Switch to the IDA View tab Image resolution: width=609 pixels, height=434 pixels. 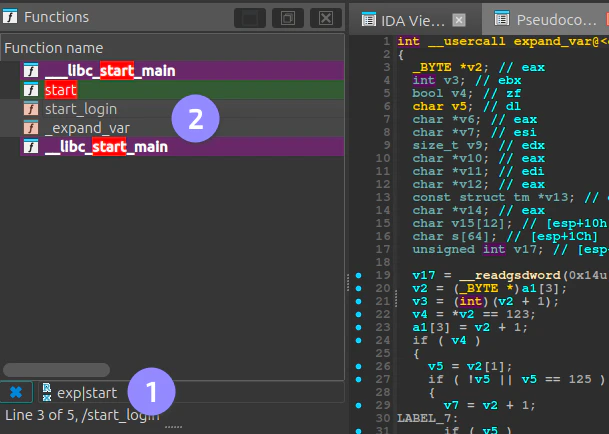[x=410, y=19]
